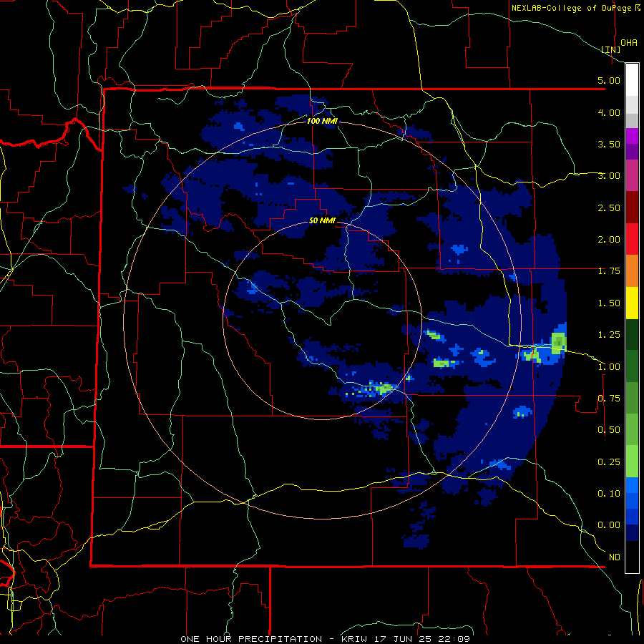Pick the dark maroon legend swatch
This screenshot has width=644, height=644.
[632, 208]
